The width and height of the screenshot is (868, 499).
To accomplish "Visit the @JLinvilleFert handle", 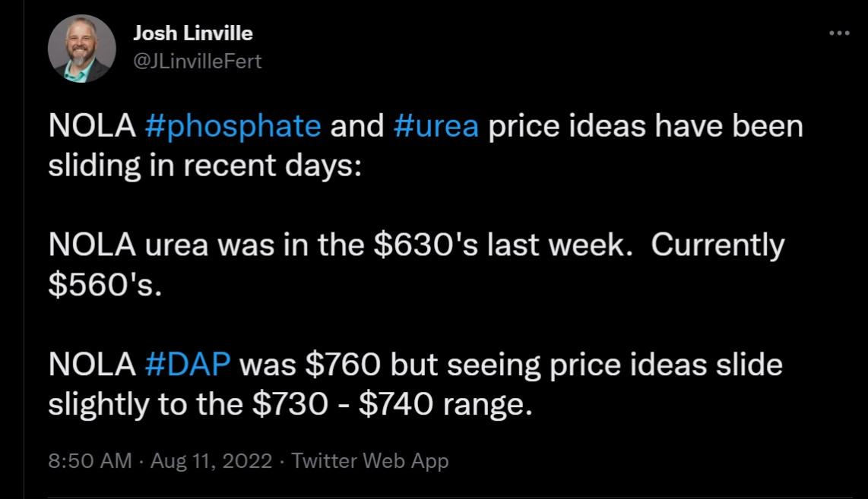I will pos(198,62).
